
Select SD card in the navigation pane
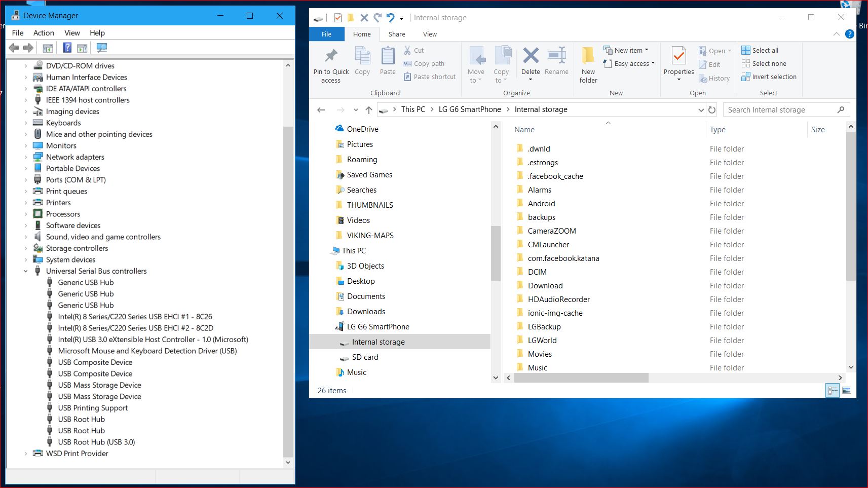click(x=365, y=357)
